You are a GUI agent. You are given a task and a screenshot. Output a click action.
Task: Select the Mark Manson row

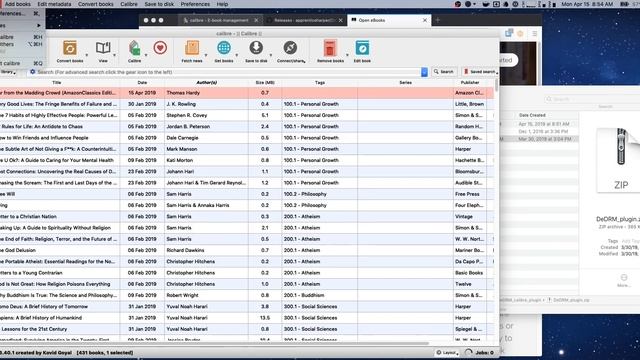click(247, 149)
